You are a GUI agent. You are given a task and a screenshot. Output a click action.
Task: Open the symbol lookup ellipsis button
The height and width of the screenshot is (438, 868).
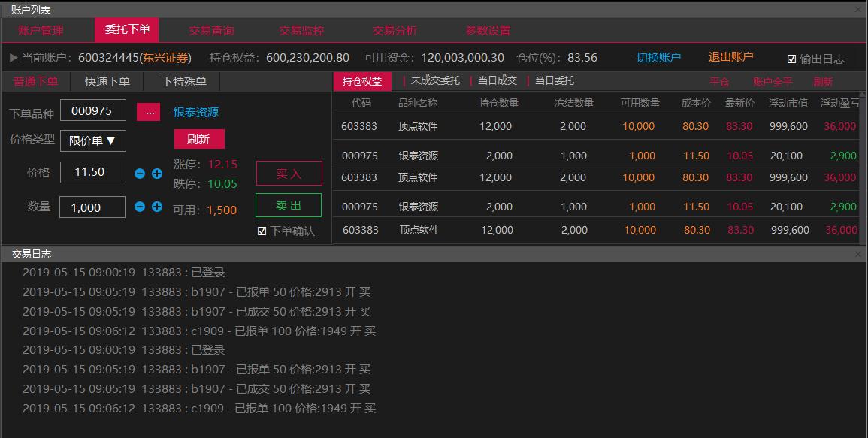(x=148, y=112)
